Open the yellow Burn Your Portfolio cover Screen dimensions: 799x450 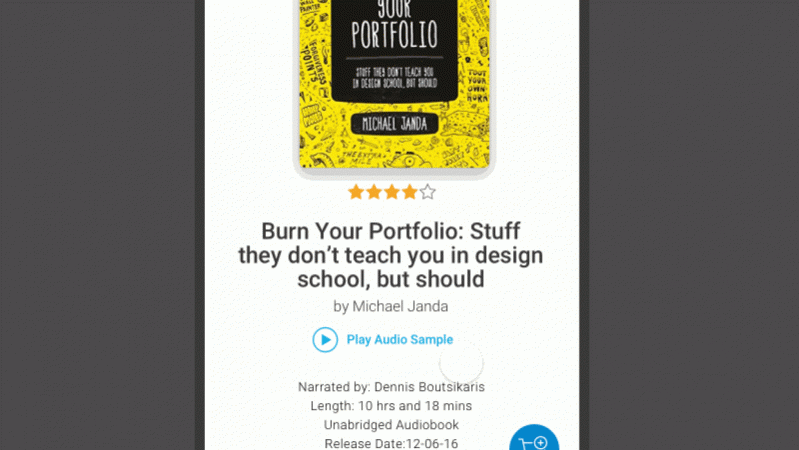click(394, 84)
